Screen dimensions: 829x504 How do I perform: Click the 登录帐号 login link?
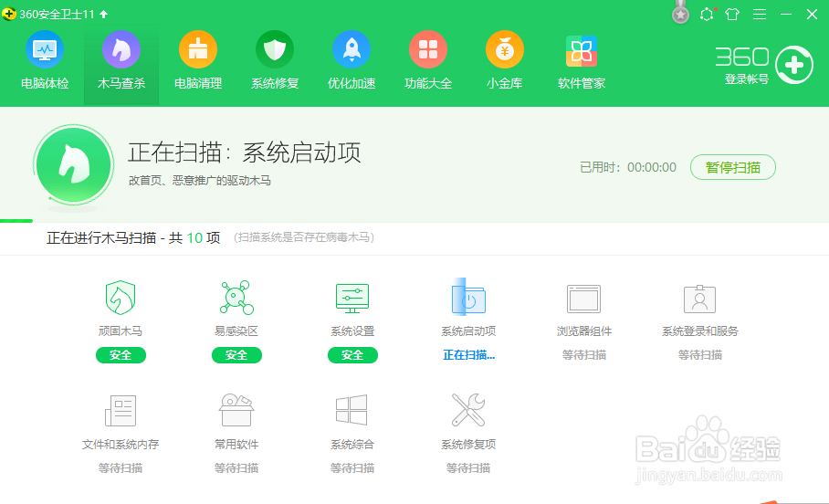[x=746, y=79]
